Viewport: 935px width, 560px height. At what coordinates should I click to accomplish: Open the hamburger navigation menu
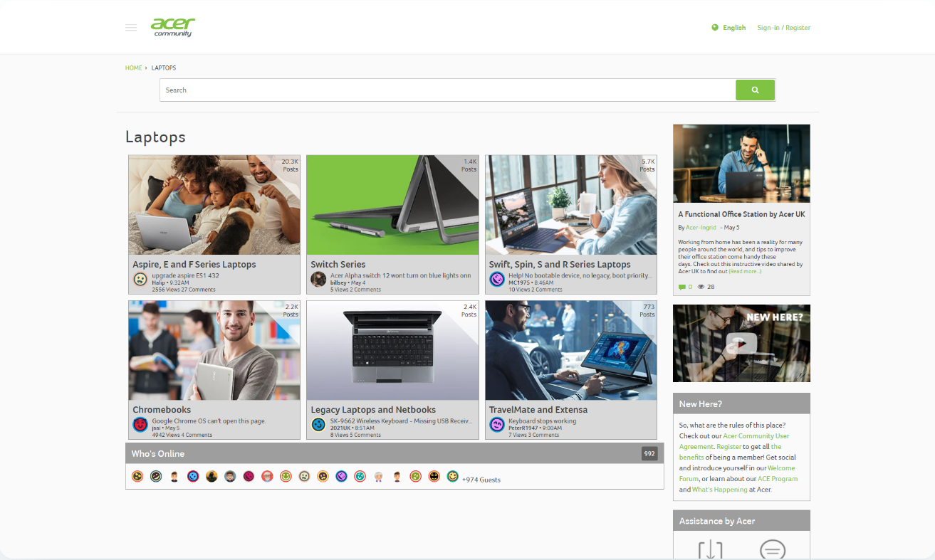[131, 28]
